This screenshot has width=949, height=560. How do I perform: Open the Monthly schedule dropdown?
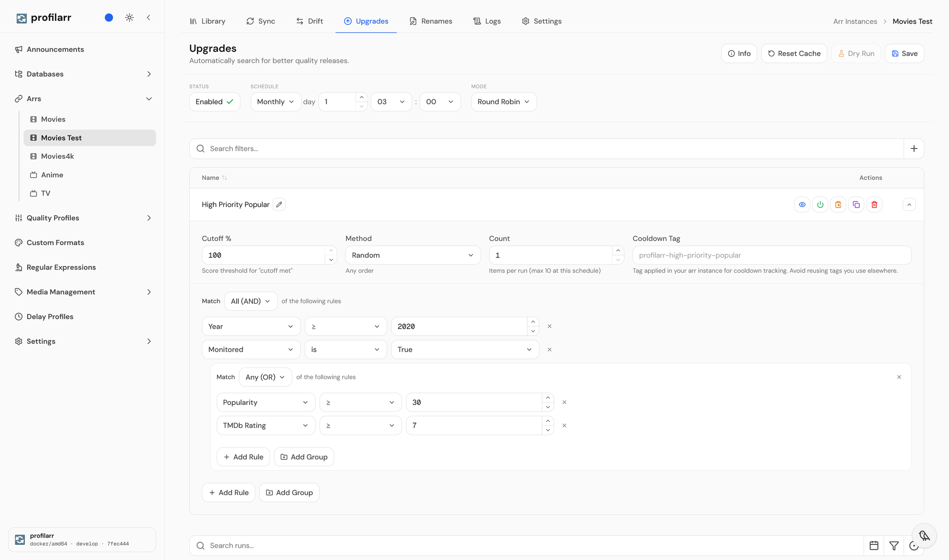pyautogui.click(x=276, y=102)
